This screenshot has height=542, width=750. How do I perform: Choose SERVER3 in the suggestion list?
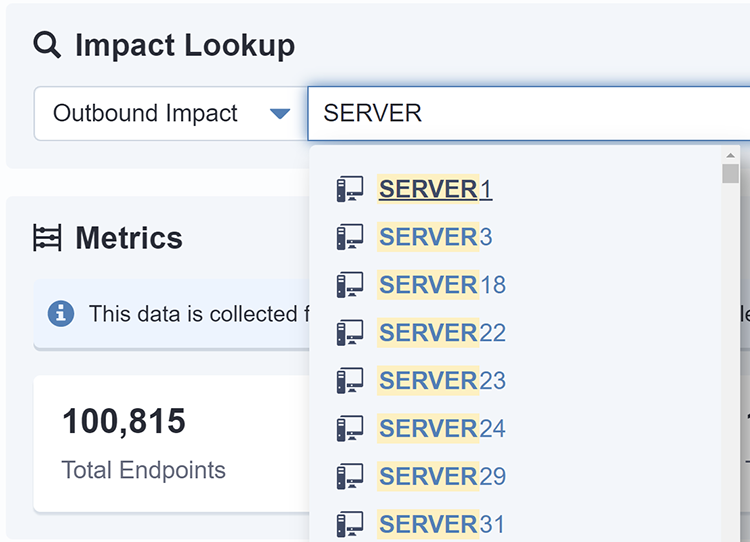(435, 237)
